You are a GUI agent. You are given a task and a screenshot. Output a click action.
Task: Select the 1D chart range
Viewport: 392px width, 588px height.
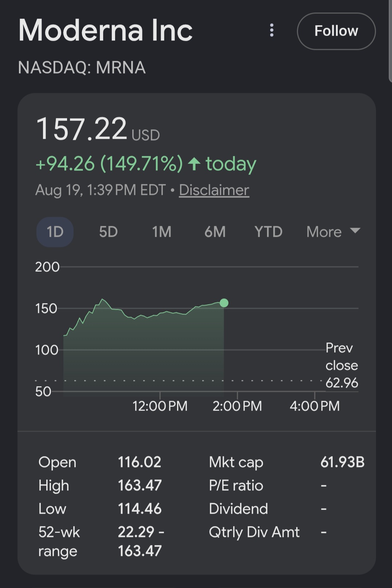[x=55, y=232]
